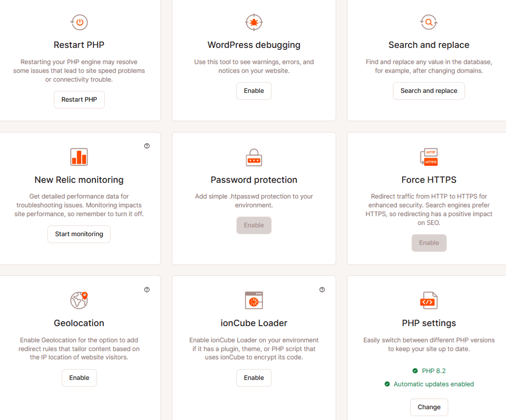Screen dimensions: 506x420
Task: Click the Search and replace heading
Action: [429, 45]
